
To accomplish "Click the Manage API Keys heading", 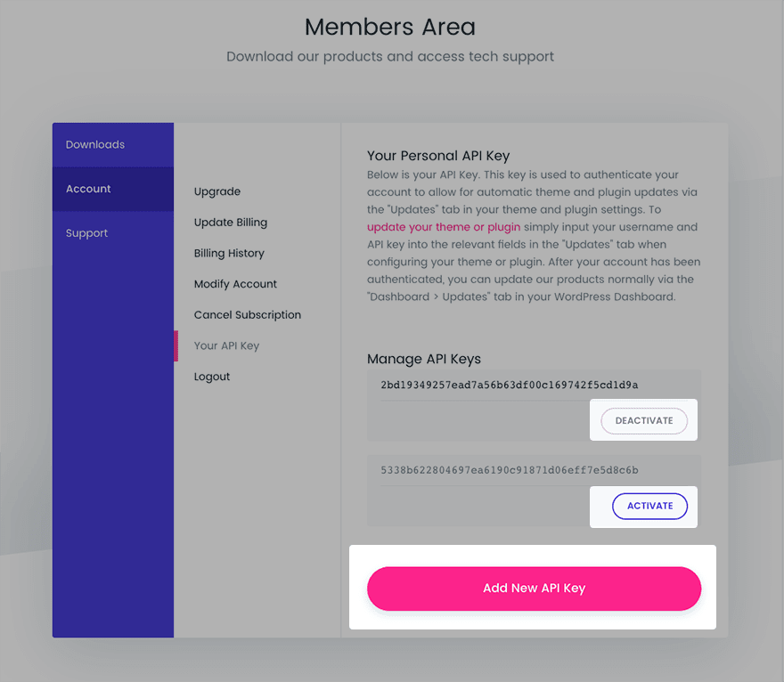I will [x=424, y=359].
